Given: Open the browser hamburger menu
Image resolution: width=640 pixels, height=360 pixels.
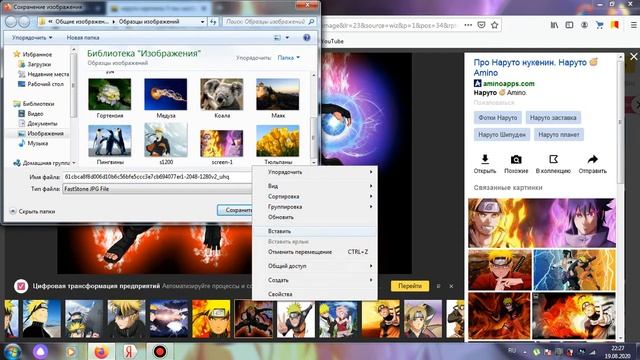Looking at the screenshot, I should tap(634, 25).
